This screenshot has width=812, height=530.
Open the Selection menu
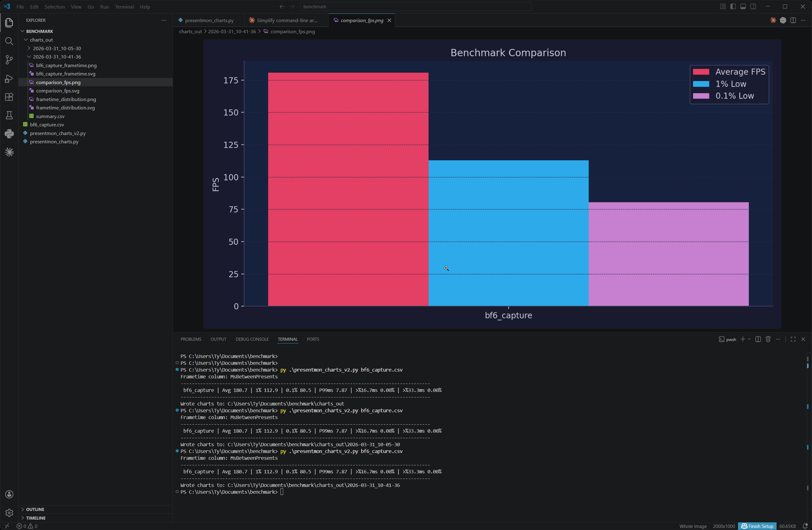point(55,7)
